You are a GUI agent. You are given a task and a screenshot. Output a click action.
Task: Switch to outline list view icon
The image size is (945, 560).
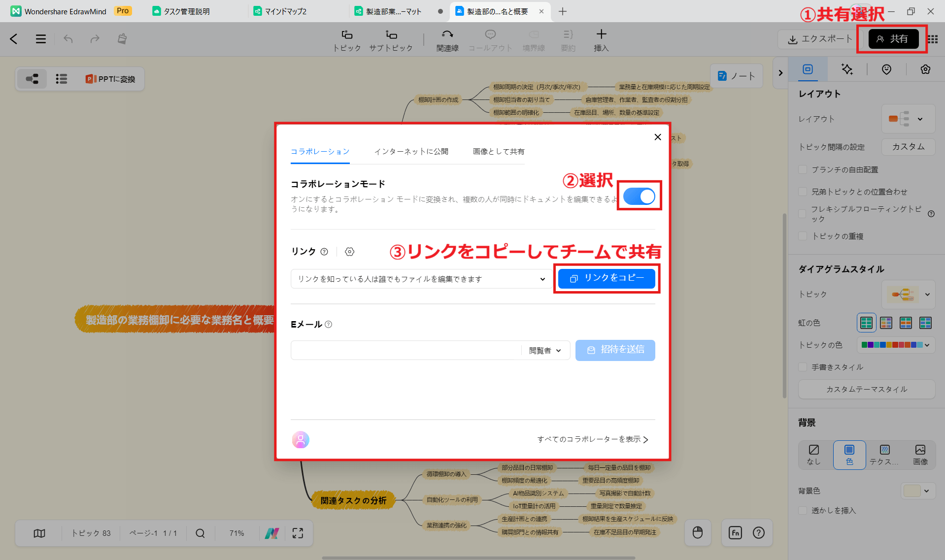[61, 79]
